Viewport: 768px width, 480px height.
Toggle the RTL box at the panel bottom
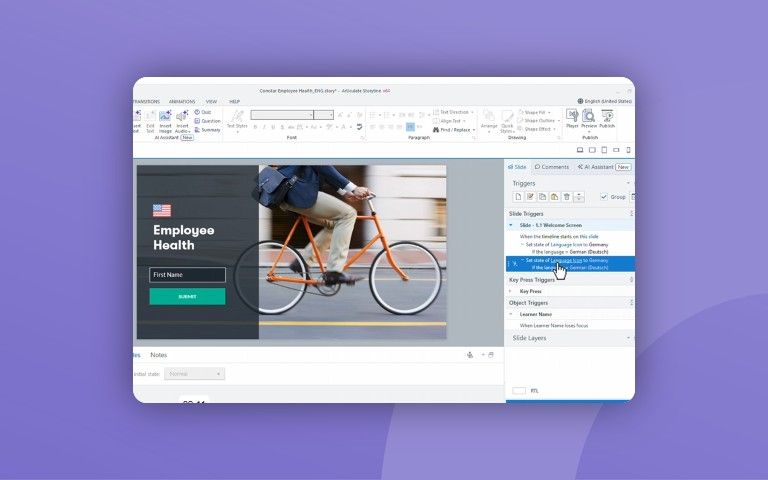click(x=519, y=390)
